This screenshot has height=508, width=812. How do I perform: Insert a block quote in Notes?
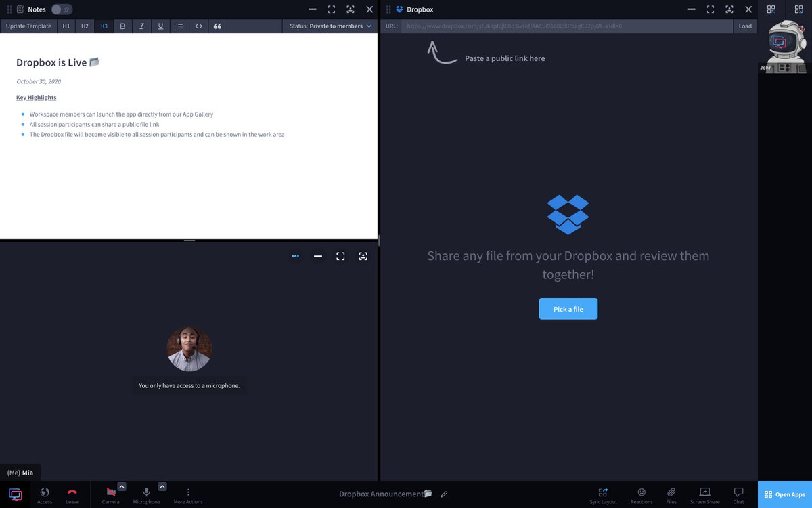(217, 26)
